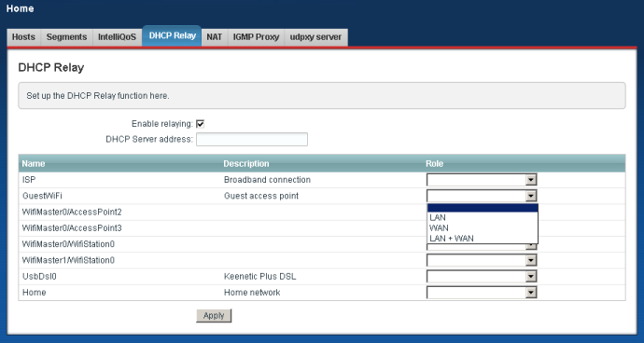Click the Keenetic Plus DSL description
This screenshot has height=343, width=644.
[259, 277]
